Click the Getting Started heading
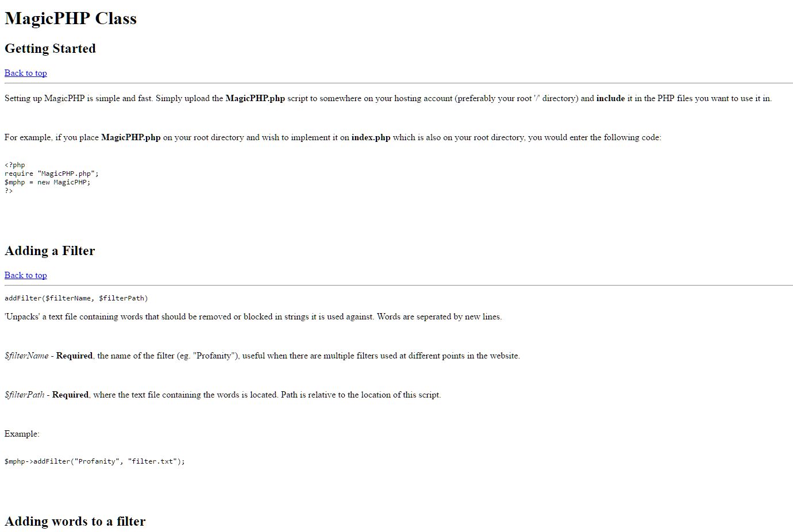This screenshot has width=793, height=532. click(x=50, y=49)
